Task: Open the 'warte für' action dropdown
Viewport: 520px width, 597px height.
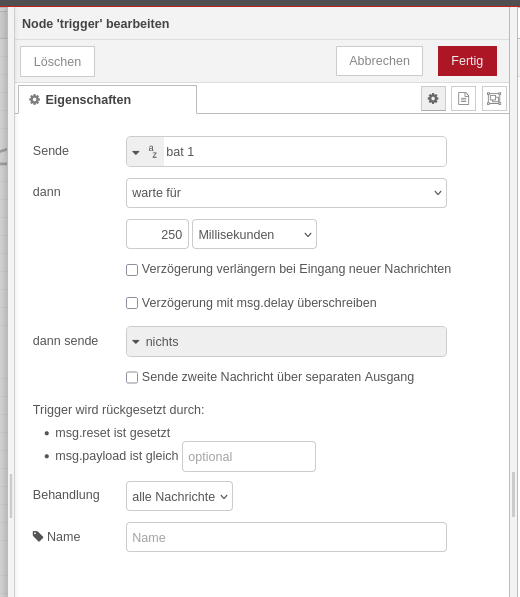Action: click(286, 193)
